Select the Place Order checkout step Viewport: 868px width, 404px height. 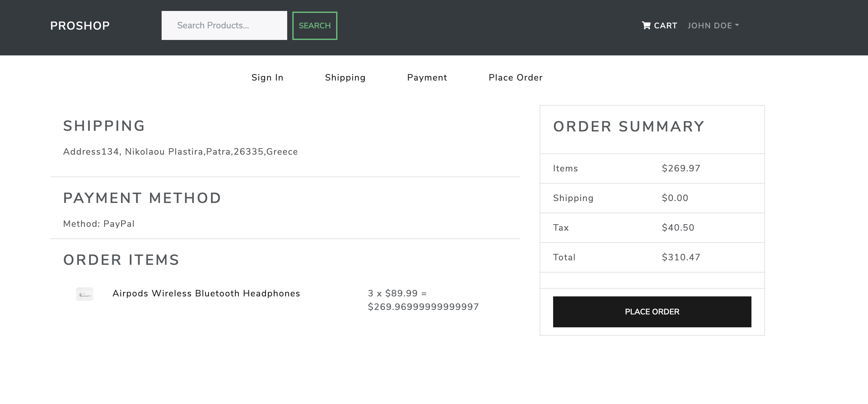(515, 78)
